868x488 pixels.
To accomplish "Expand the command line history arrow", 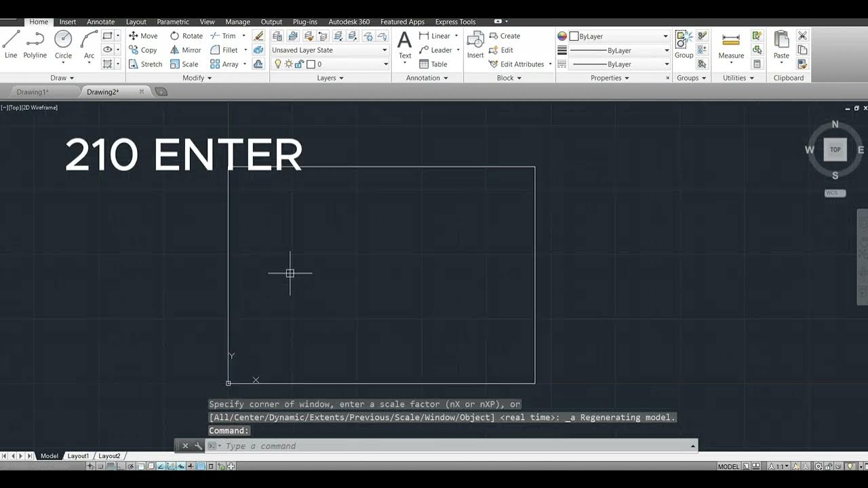I will coord(693,446).
